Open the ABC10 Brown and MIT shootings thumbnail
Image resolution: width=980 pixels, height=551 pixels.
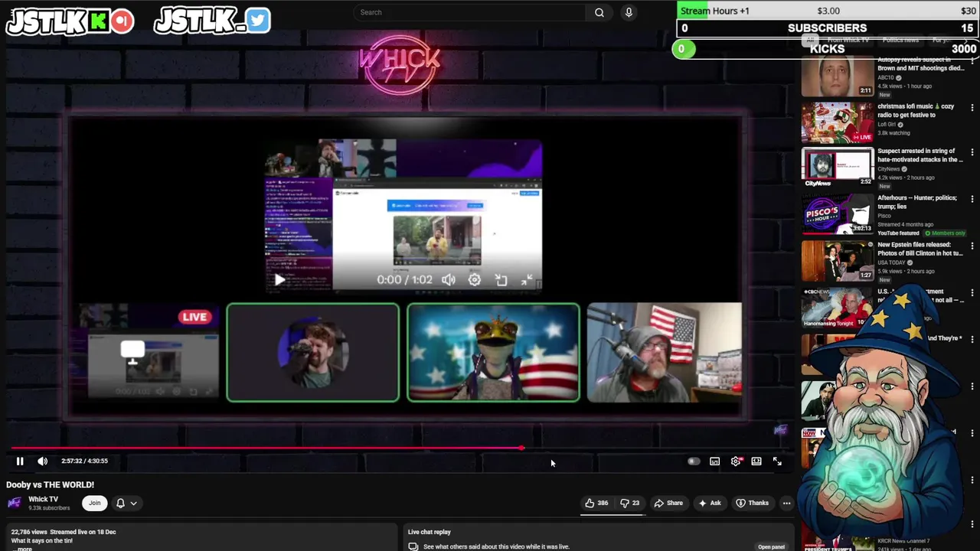click(x=837, y=77)
